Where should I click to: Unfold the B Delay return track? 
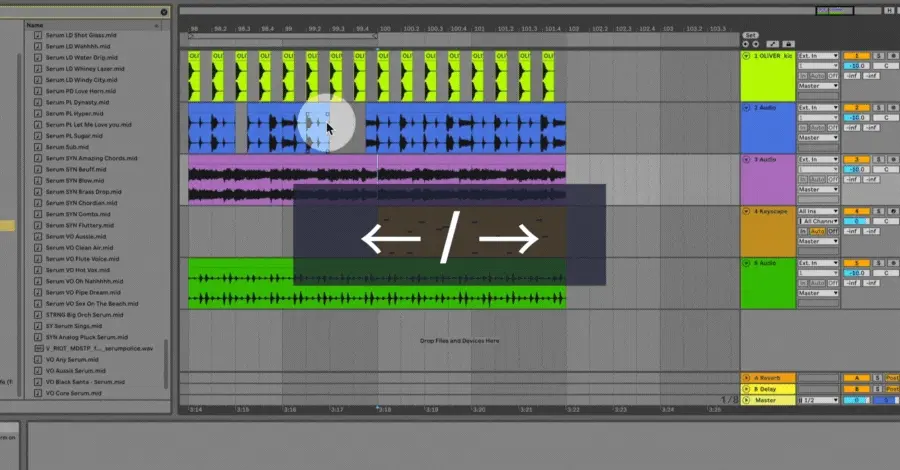(746, 389)
